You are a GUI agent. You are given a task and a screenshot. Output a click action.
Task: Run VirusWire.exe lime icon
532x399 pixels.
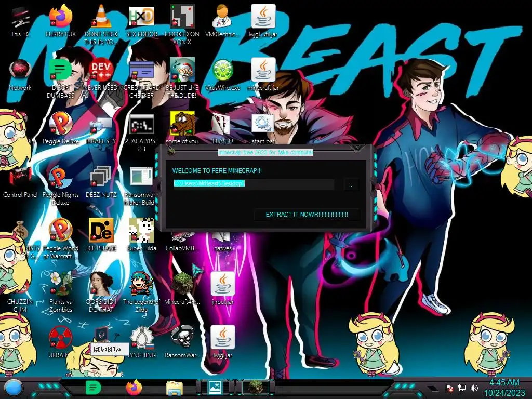coord(222,75)
